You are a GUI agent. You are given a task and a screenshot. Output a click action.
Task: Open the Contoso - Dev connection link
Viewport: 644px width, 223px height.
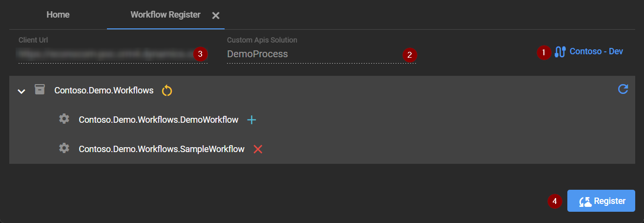tap(596, 51)
